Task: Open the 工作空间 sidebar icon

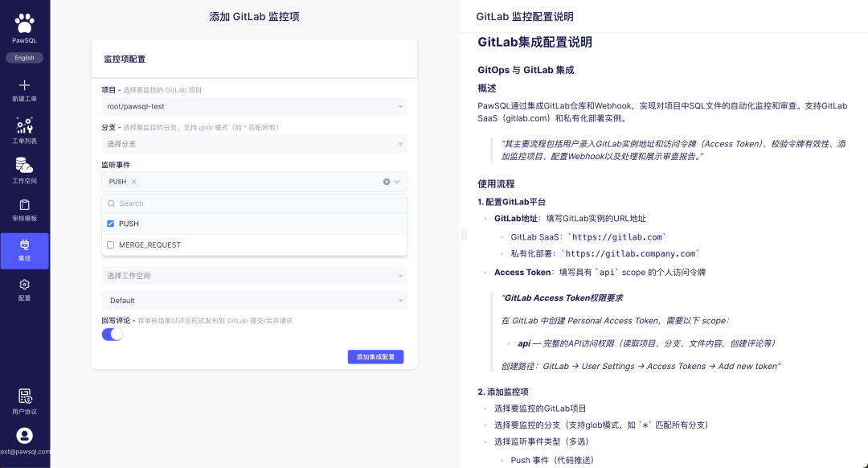Action: 24,165
